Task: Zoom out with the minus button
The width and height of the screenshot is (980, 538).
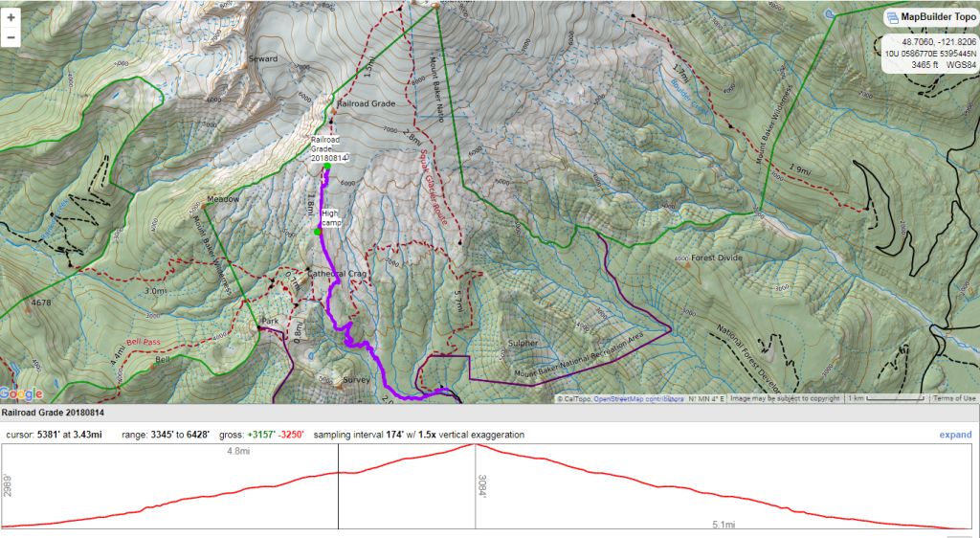Action: tap(11, 37)
